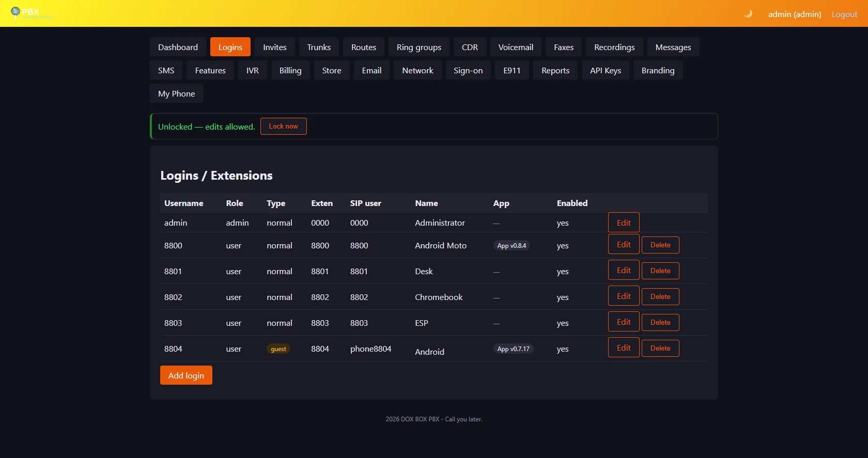Click the App v0.7.17 badge
The image size is (868, 458).
point(513,349)
